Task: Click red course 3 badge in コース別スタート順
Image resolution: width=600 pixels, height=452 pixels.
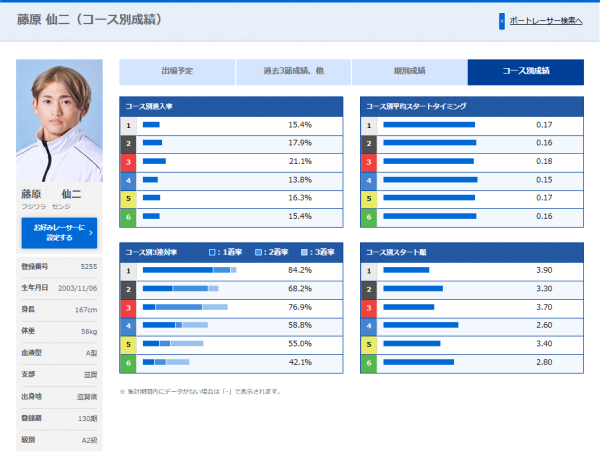Action: [369, 308]
